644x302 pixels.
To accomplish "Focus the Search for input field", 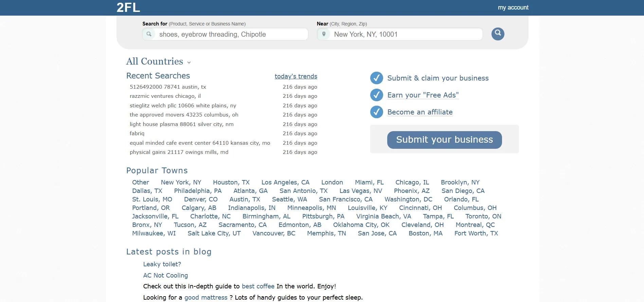I will pyautogui.click(x=225, y=34).
